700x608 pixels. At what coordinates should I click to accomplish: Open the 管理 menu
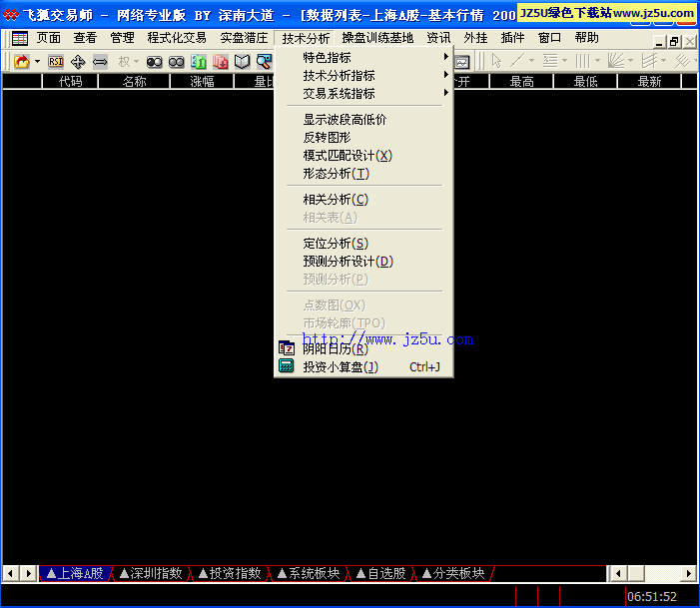(122, 38)
